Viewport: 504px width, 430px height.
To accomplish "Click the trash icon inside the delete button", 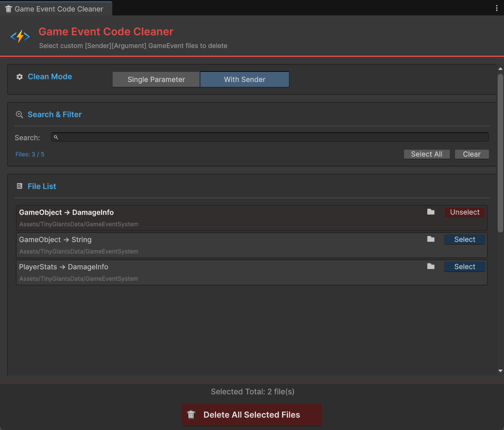I will click(x=191, y=415).
